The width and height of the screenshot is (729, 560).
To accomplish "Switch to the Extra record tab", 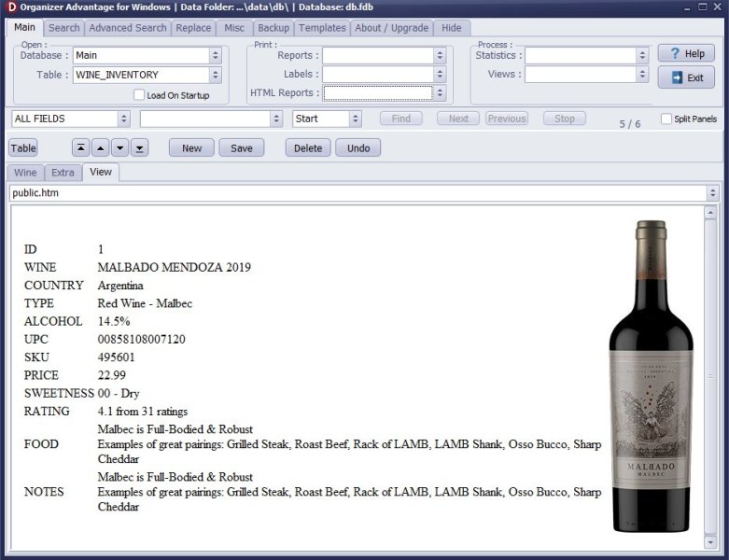I will pyautogui.click(x=63, y=173).
